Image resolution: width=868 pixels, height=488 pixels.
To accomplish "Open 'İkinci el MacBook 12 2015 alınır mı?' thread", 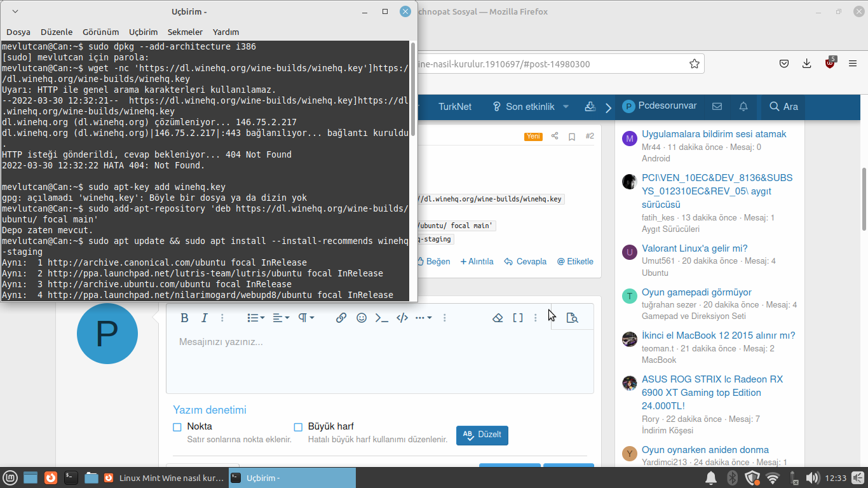I will pyautogui.click(x=719, y=335).
